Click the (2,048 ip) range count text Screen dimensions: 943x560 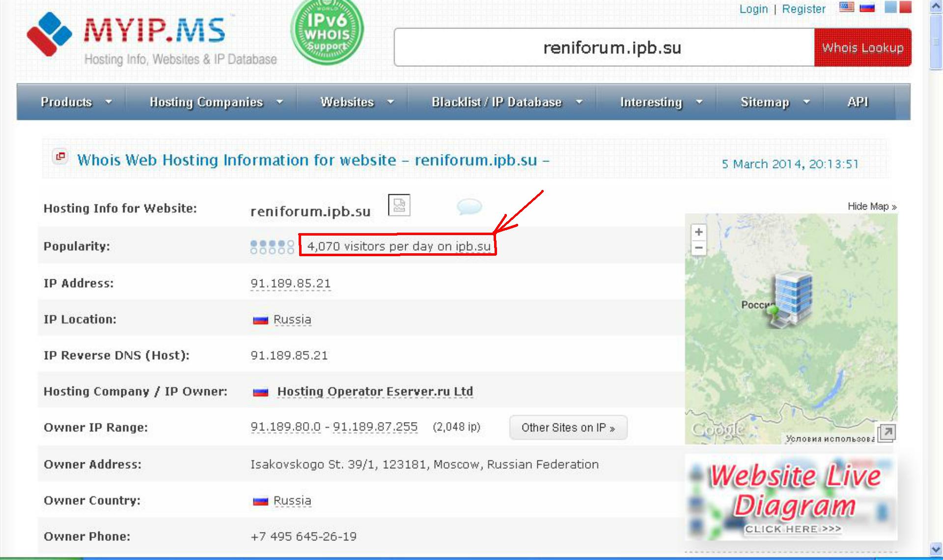point(456,427)
